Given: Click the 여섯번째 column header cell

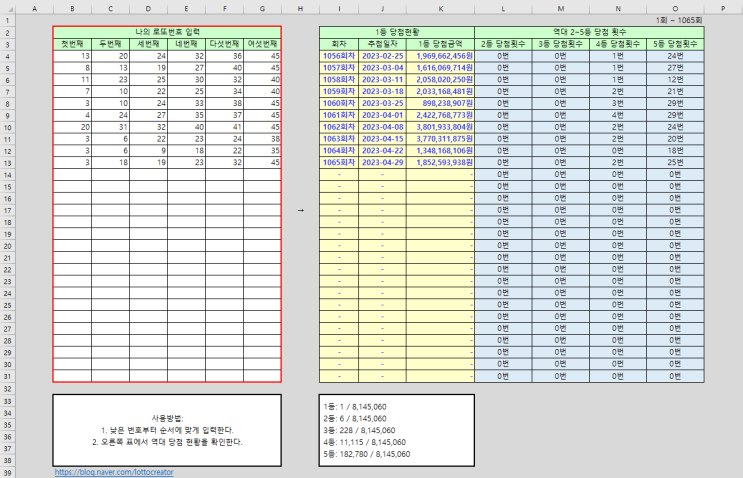Looking at the screenshot, I should click(262, 44).
